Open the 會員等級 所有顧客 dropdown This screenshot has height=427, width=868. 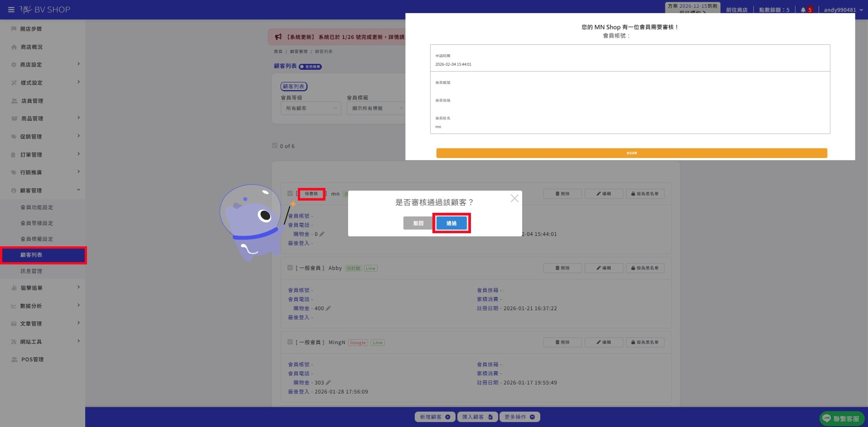[311, 108]
